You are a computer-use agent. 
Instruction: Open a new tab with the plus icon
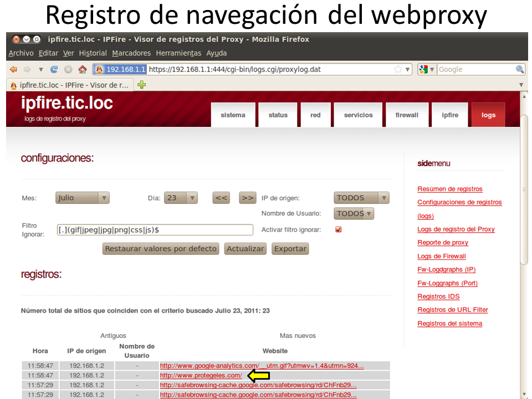[x=142, y=85]
